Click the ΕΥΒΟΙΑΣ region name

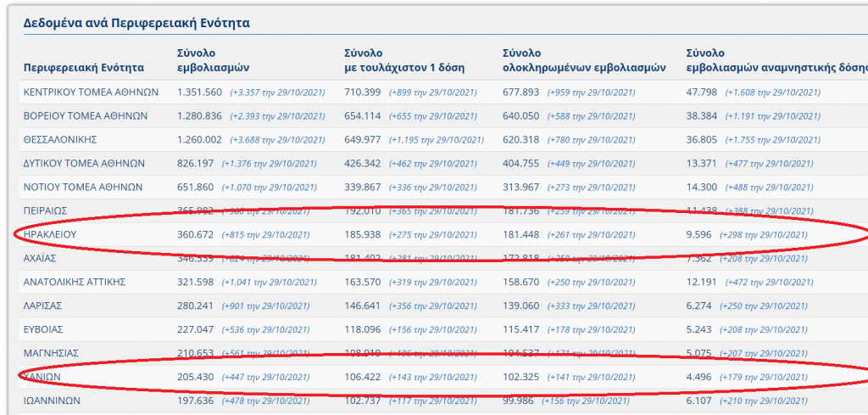click(45, 328)
